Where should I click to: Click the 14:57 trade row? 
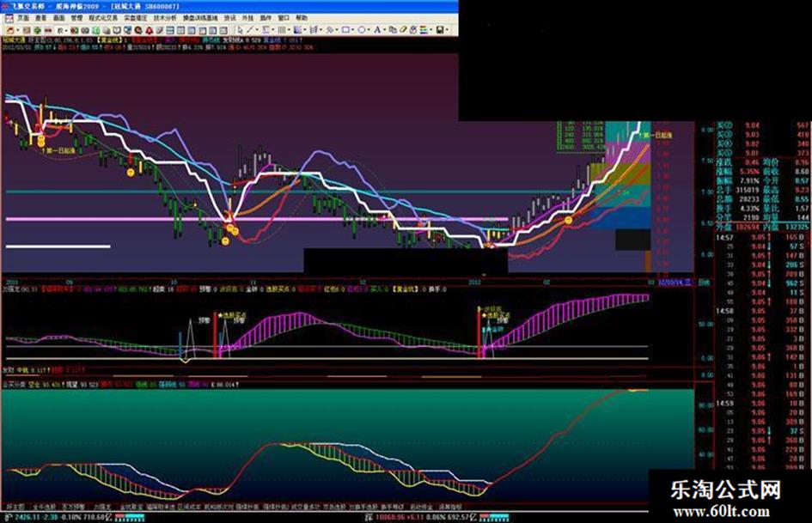(x=762, y=237)
